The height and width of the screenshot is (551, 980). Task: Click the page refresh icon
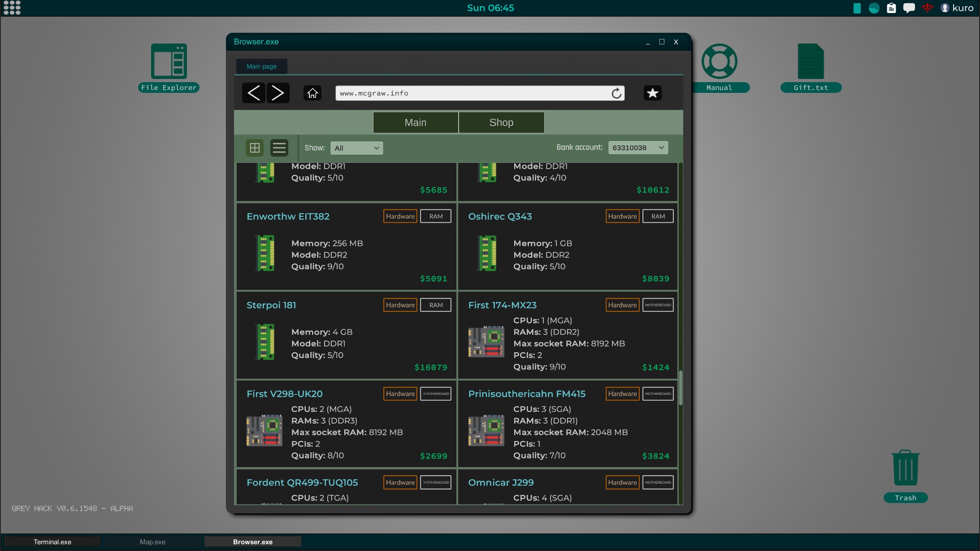coord(615,93)
